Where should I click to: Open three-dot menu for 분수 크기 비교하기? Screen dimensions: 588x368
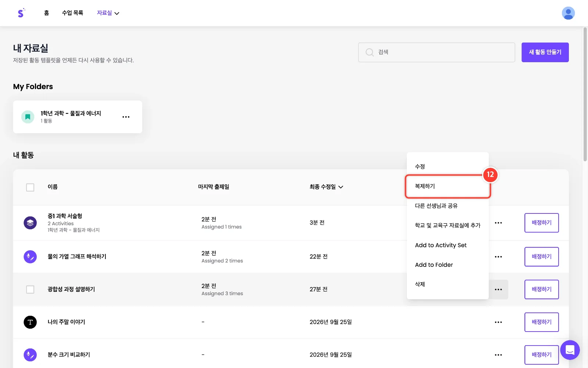coord(498,355)
